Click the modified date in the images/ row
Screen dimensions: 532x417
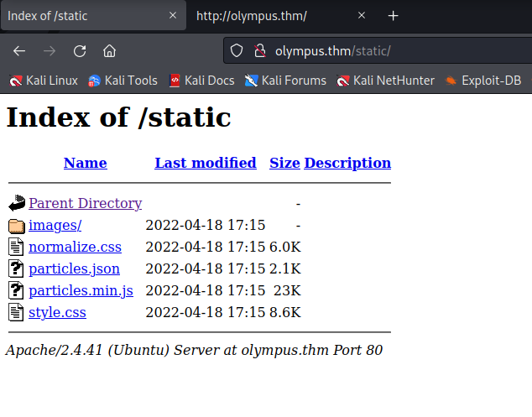point(206,226)
